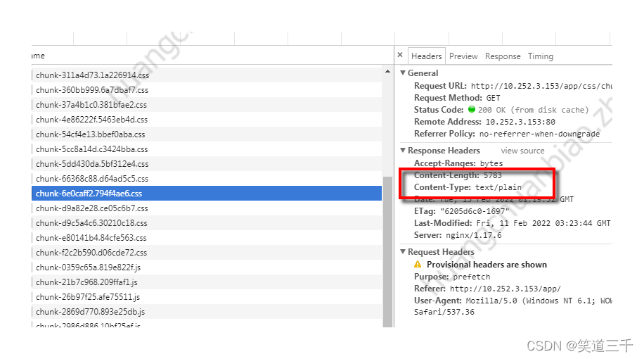Switch to the Headers tab
Viewport: 644px width, 359px height.
click(426, 56)
